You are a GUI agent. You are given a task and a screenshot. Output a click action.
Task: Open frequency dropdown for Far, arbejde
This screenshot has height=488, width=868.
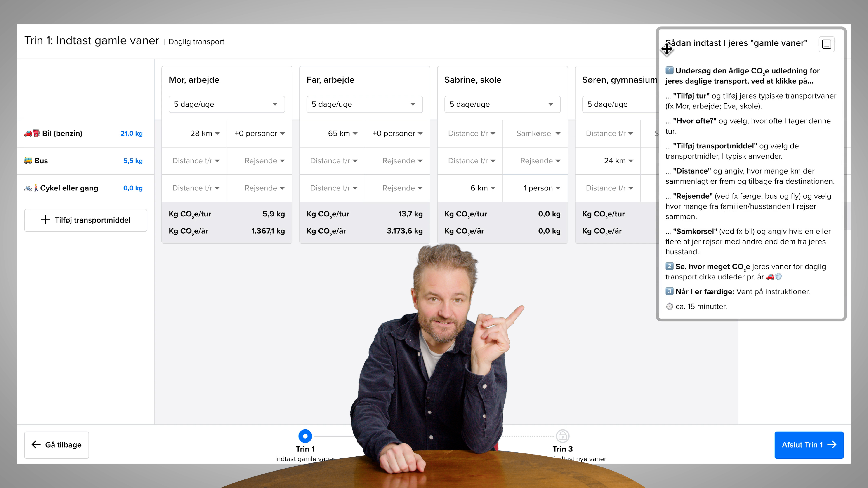click(x=365, y=104)
